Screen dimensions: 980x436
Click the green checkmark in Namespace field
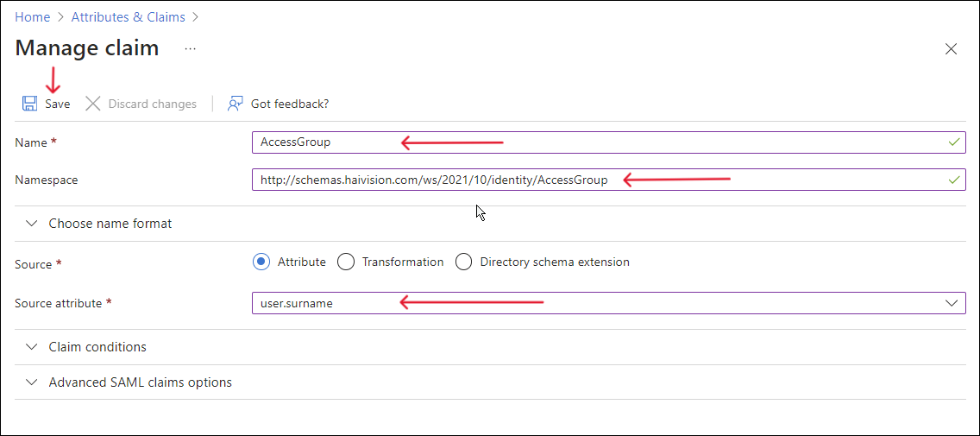point(953,180)
